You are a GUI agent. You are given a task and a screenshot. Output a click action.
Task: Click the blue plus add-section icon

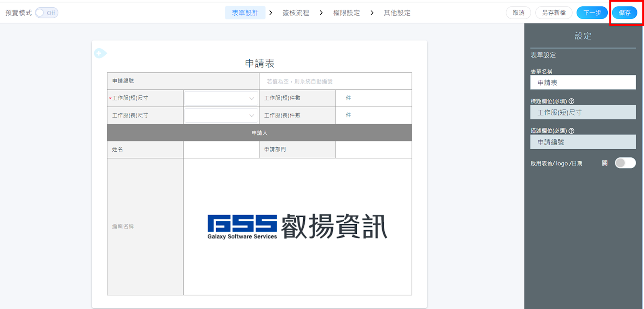pos(100,53)
